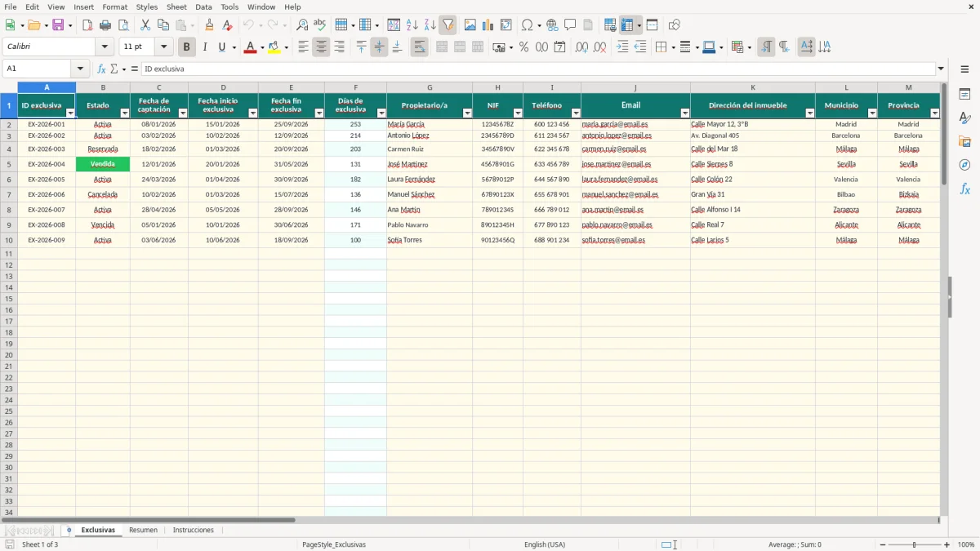
Task: Toggle Freeze rows and columns
Action: tap(626, 25)
